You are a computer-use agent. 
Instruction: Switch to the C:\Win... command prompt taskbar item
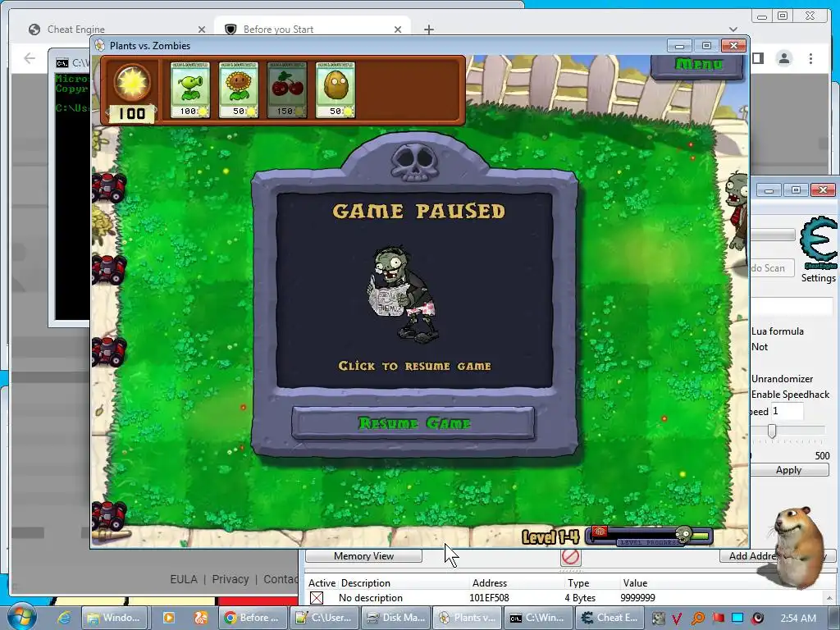tap(538, 618)
